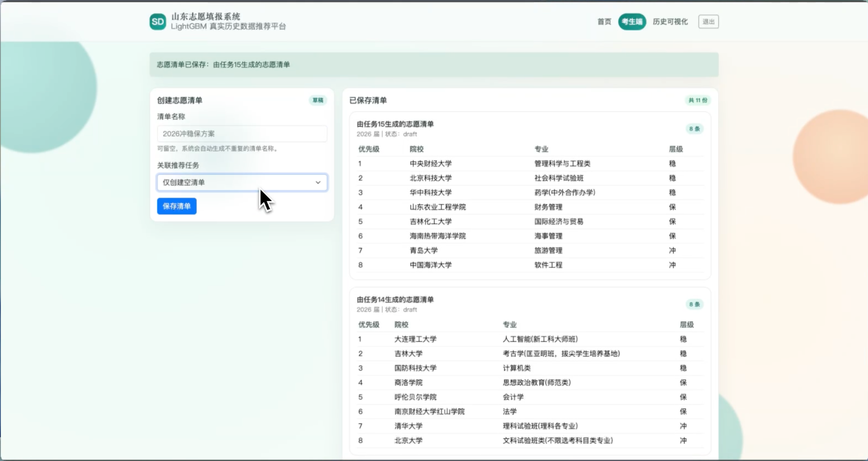This screenshot has width=868, height=461.
Task: Expand the 关联推荐任务 dropdown
Action: click(x=236, y=182)
